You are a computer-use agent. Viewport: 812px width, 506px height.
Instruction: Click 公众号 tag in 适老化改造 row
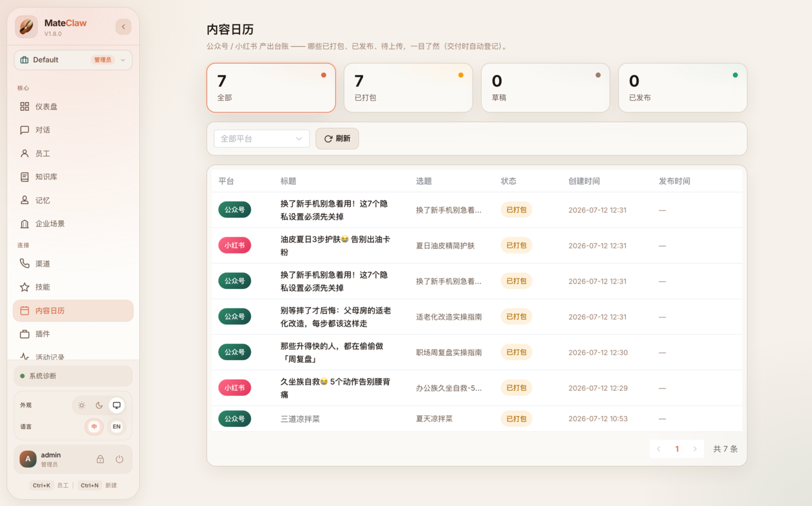235,317
